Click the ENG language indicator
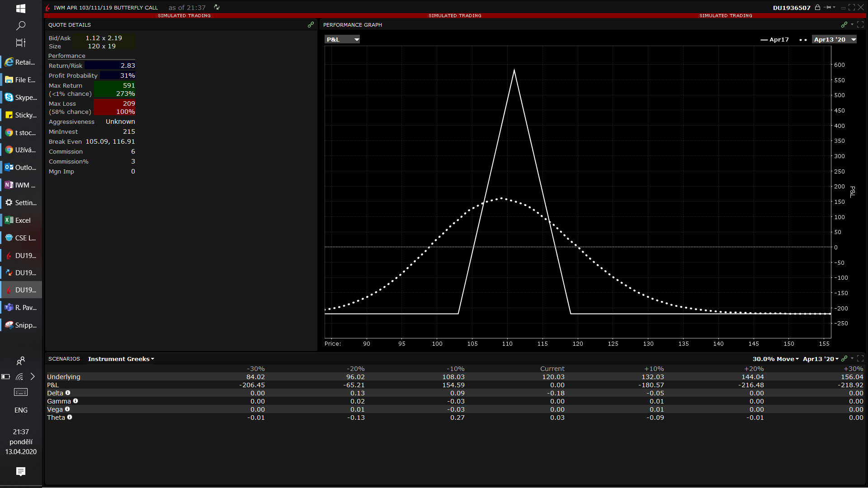Screen dimensions: 868x488 [21, 410]
